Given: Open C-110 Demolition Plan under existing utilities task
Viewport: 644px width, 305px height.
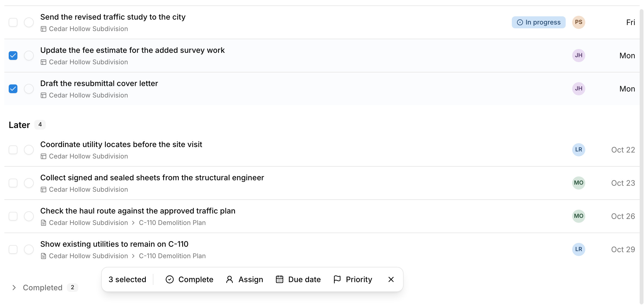Looking at the screenshot, I should point(172,256).
